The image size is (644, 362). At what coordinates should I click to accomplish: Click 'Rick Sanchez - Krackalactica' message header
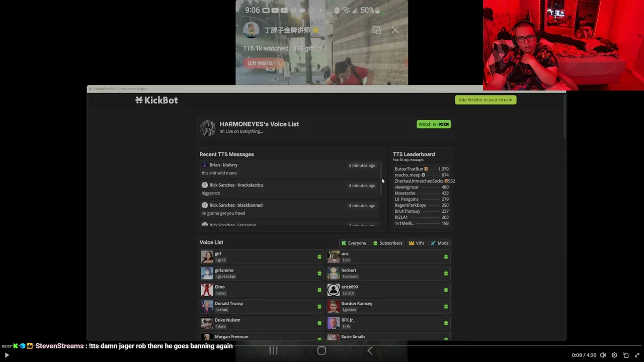coord(236,185)
